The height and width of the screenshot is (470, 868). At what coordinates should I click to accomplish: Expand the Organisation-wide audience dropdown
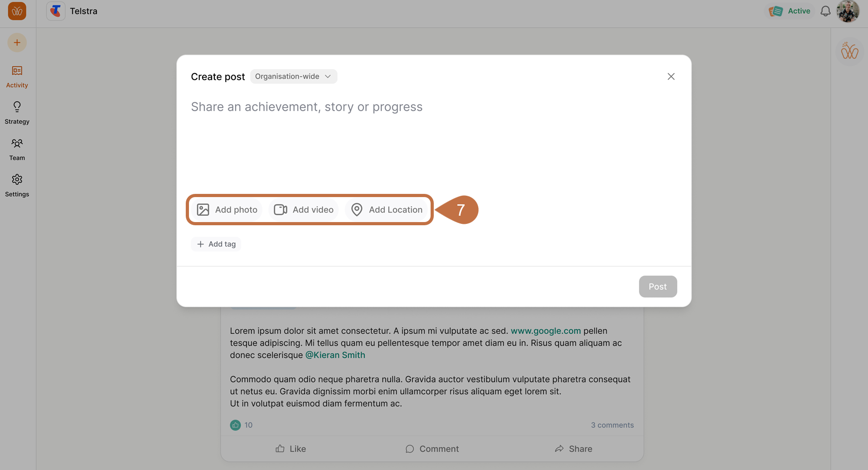(x=293, y=76)
